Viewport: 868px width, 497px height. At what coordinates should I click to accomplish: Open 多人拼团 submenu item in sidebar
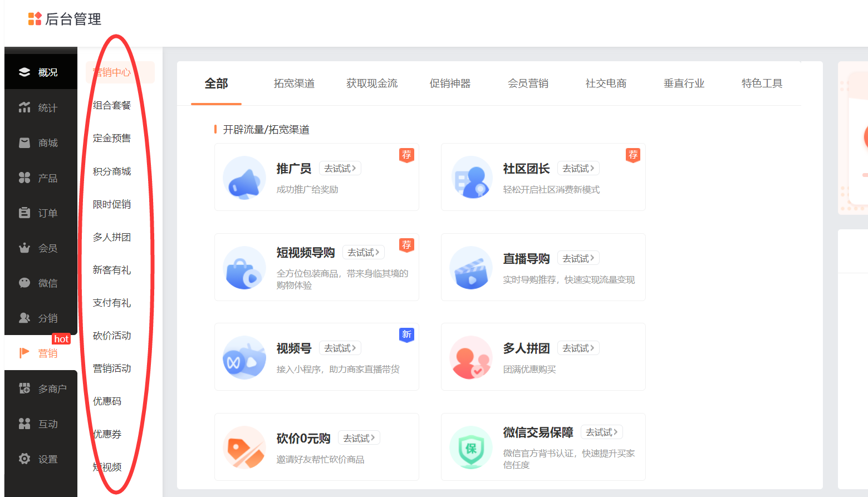[112, 237]
